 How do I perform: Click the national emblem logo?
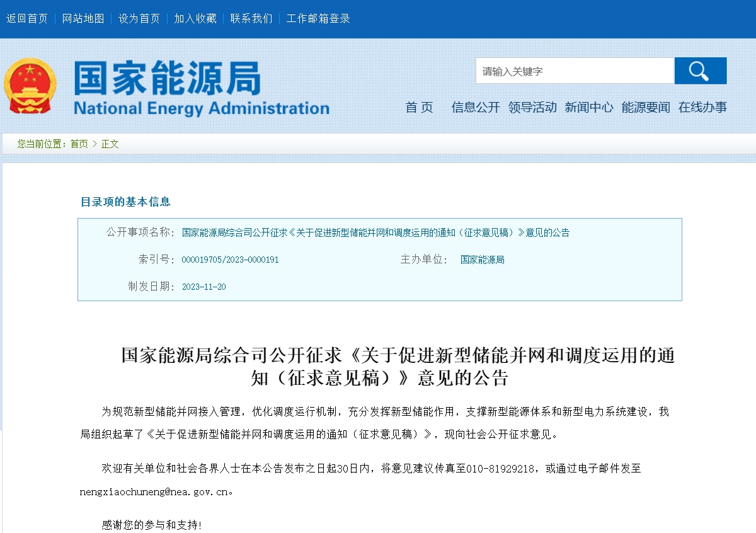click(30, 86)
